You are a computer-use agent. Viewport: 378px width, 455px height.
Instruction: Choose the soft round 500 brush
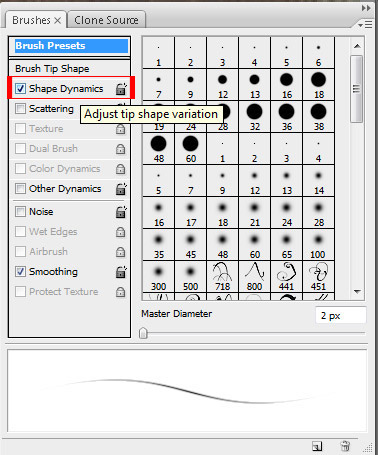coord(191,277)
